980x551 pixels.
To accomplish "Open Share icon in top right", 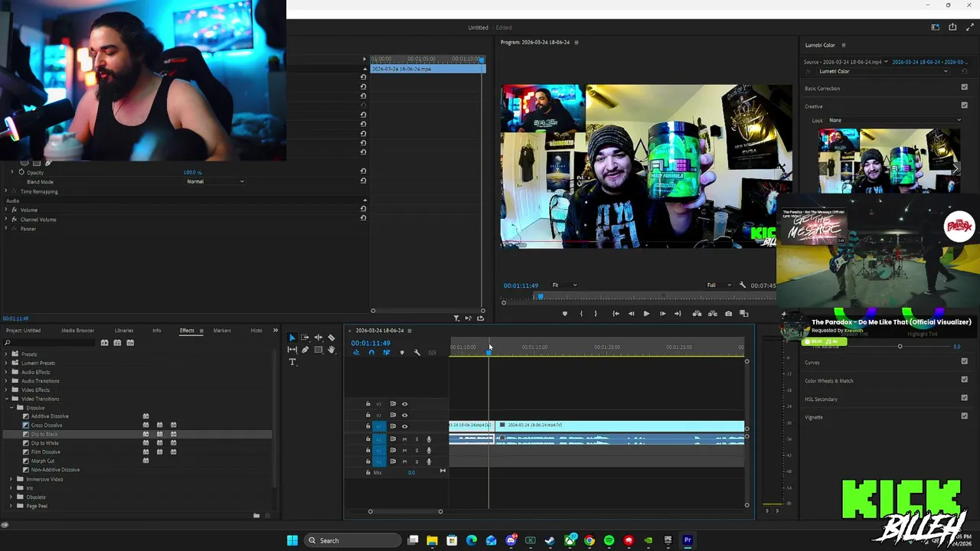I will (x=952, y=28).
